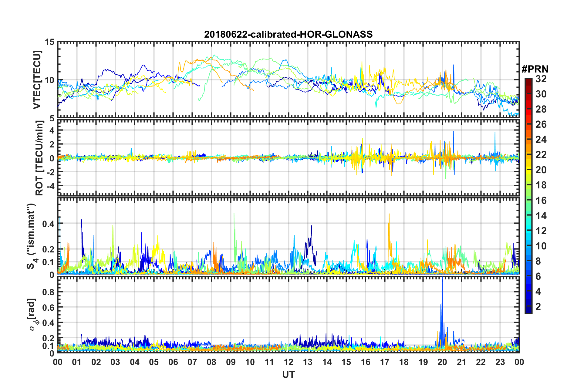The height and width of the screenshot is (392, 577).
Task: Click the 8 label on the PRN colorbar
Action: 538,261
